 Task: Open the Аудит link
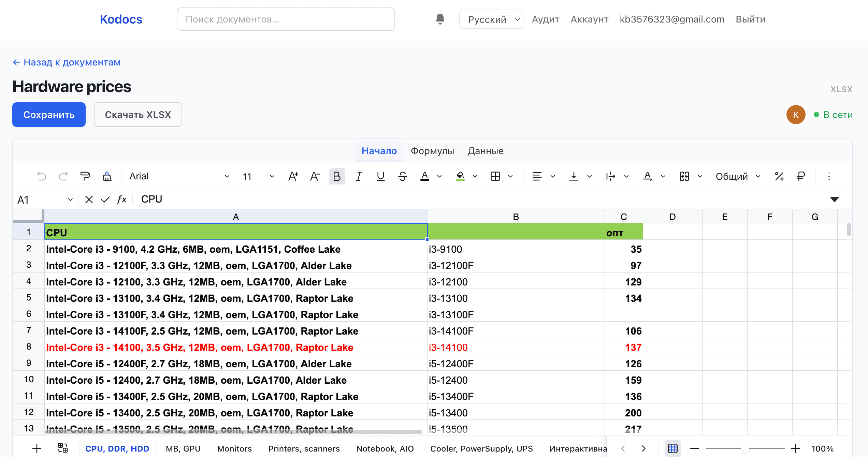coord(546,19)
